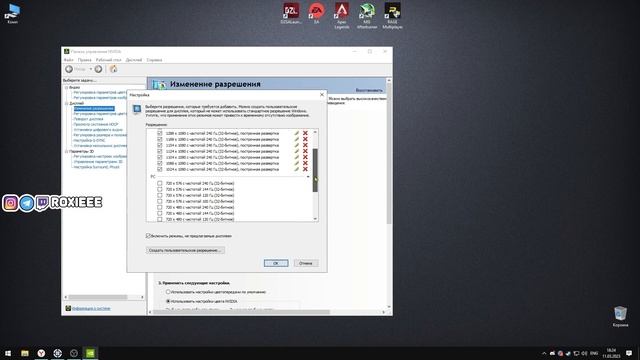Toggle Включить режимы, не предлагаемые дисплеем checkbox
640x360 pixels.
(148, 236)
